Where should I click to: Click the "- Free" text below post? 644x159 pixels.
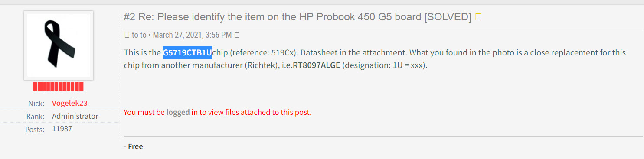pyautogui.click(x=134, y=146)
